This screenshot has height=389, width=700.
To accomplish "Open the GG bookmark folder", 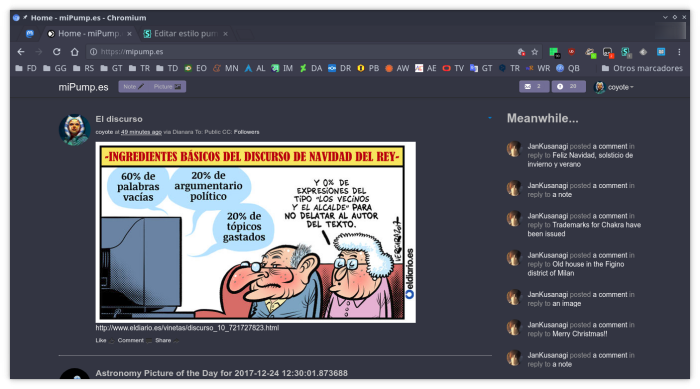I will point(54,68).
